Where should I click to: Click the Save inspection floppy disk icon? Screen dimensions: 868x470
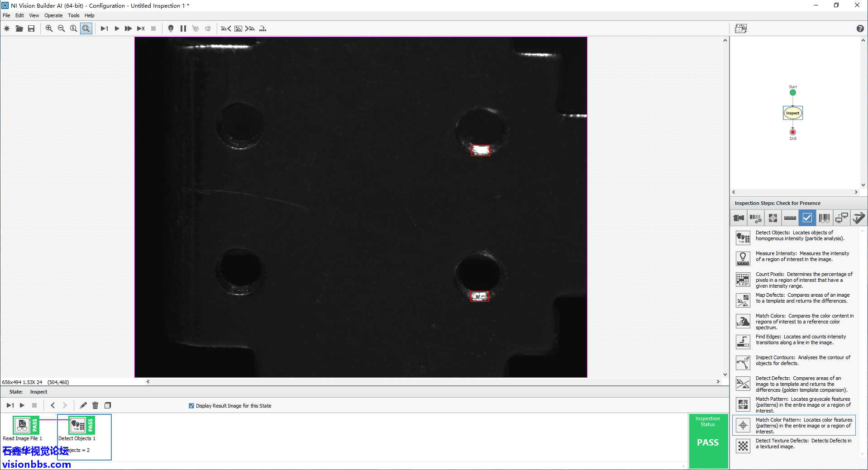(x=31, y=28)
